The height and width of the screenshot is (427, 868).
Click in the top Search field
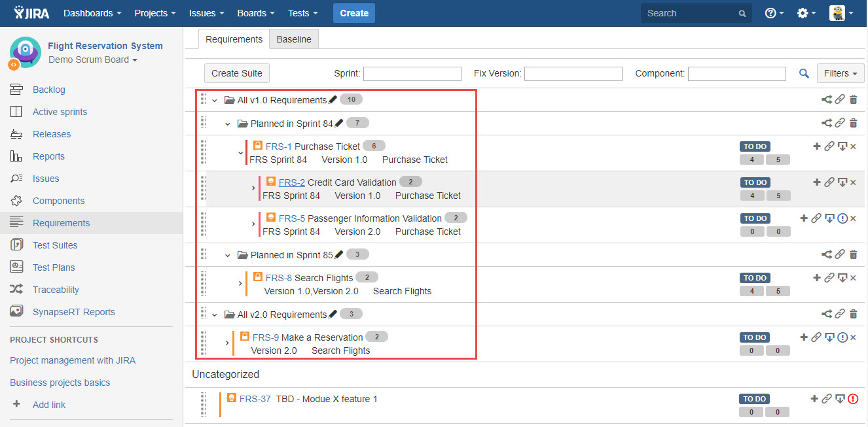696,13
